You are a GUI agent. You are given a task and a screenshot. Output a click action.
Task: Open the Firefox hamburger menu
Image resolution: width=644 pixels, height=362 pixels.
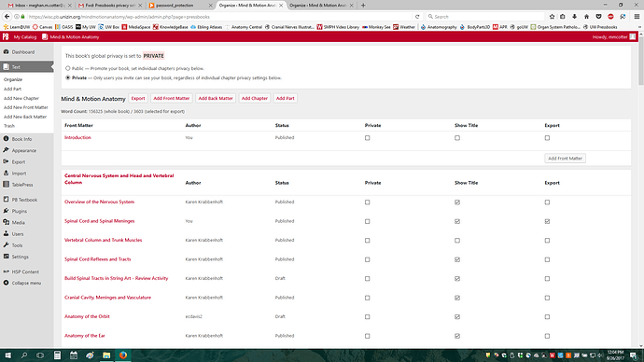point(637,17)
